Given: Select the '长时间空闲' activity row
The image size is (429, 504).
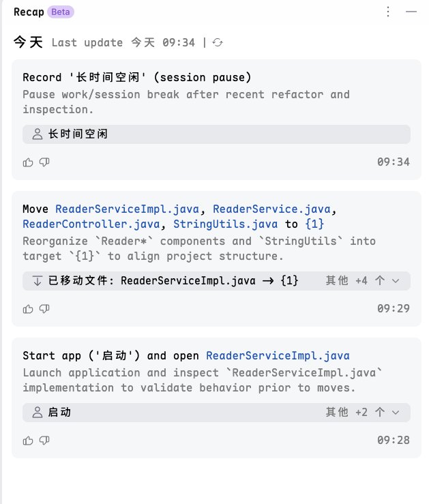Looking at the screenshot, I should click(x=216, y=134).
